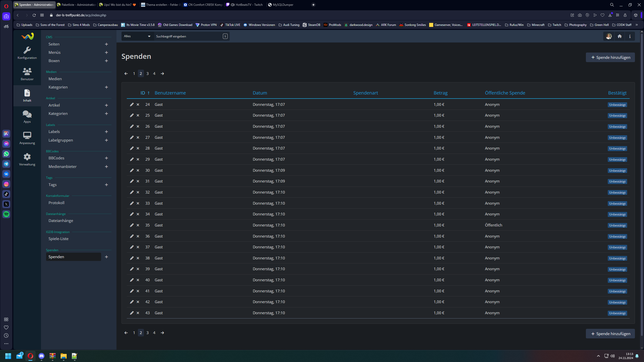Sort table by ID column header
The width and height of the screenshot is (644, 362).
[143, 93]
